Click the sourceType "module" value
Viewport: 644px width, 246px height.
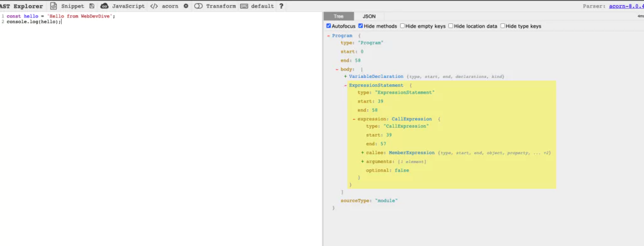coord(387,201)
